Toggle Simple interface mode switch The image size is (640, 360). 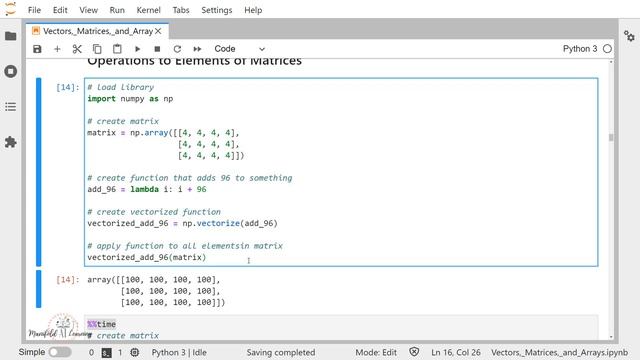coord(60,352)
